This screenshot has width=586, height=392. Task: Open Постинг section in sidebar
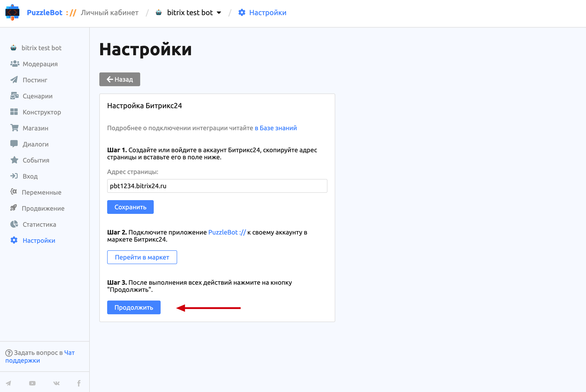[x=35, y=80]
